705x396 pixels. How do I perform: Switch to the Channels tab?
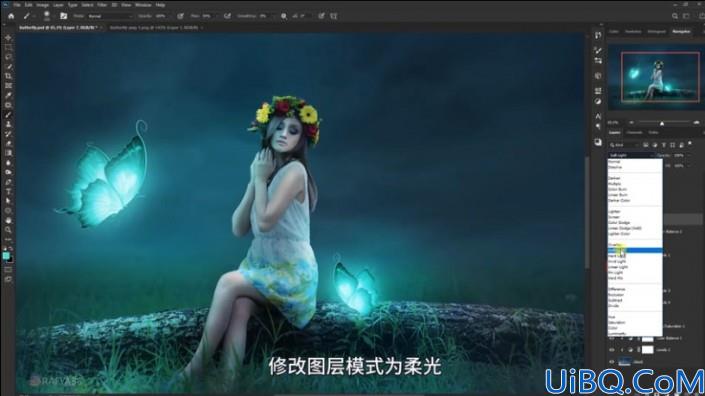634,133
